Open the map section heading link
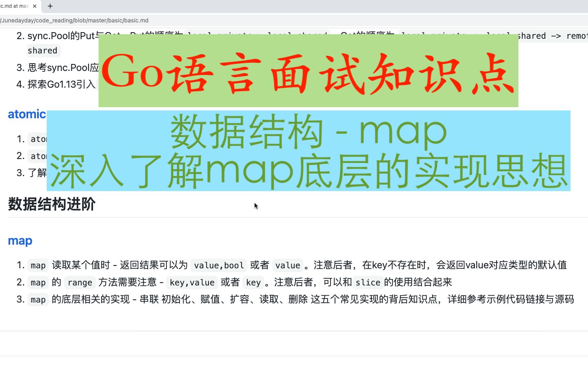This screenshot has height=367, width=588. 20,241
